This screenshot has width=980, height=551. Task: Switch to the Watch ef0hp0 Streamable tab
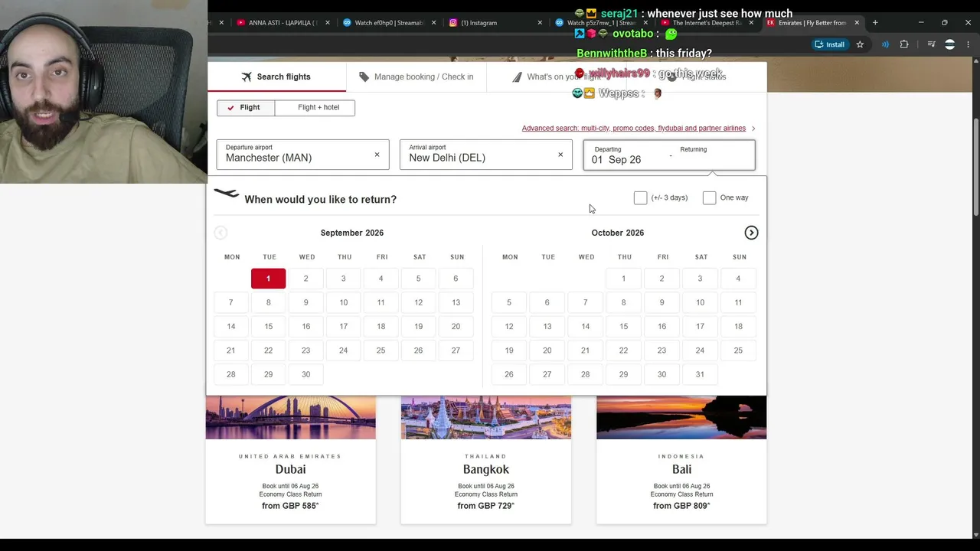(x=389, y=23)
